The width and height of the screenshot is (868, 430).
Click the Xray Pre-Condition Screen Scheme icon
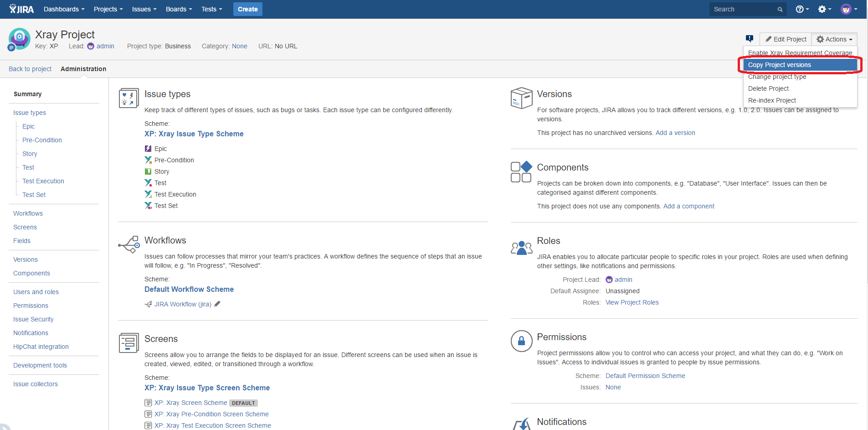point(148,414)
